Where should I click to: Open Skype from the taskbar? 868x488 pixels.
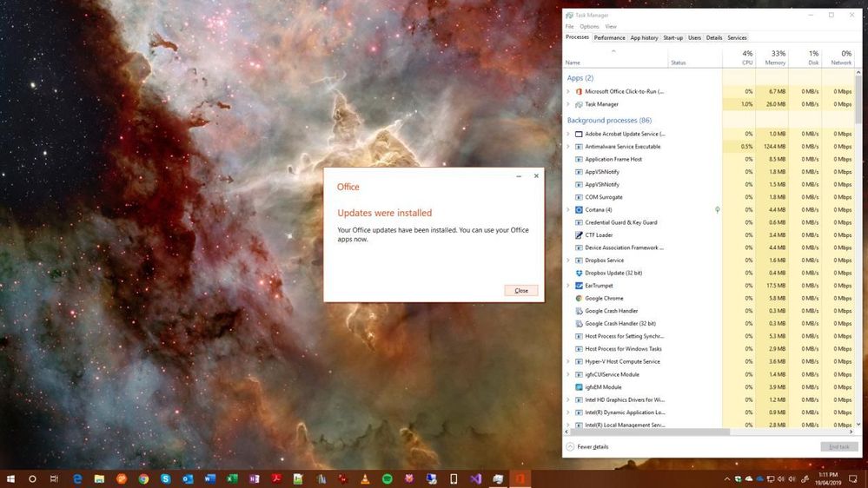pos(165,478)
